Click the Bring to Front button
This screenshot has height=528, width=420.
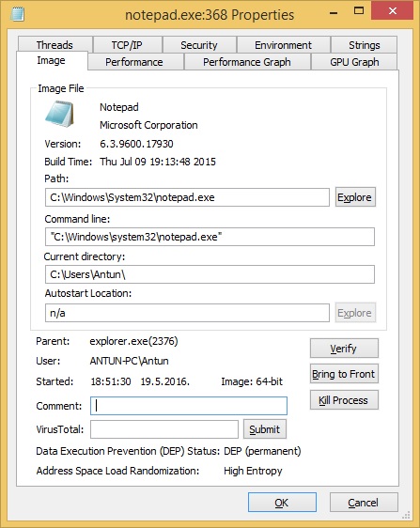tap(344, 374)
